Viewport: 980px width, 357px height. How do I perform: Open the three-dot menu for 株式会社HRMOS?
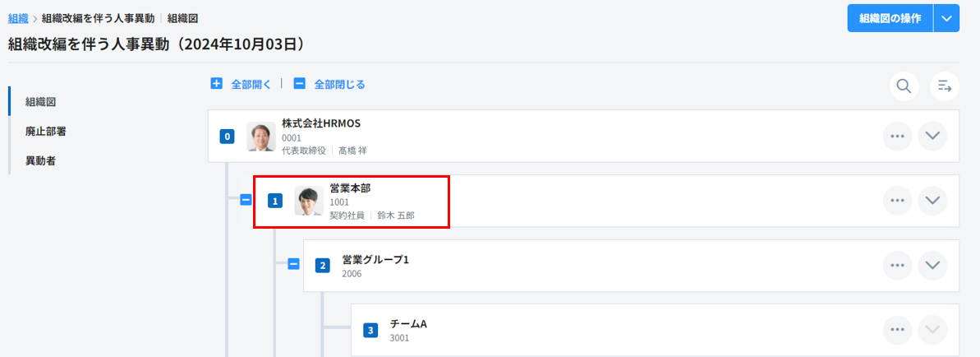point(897,136)
